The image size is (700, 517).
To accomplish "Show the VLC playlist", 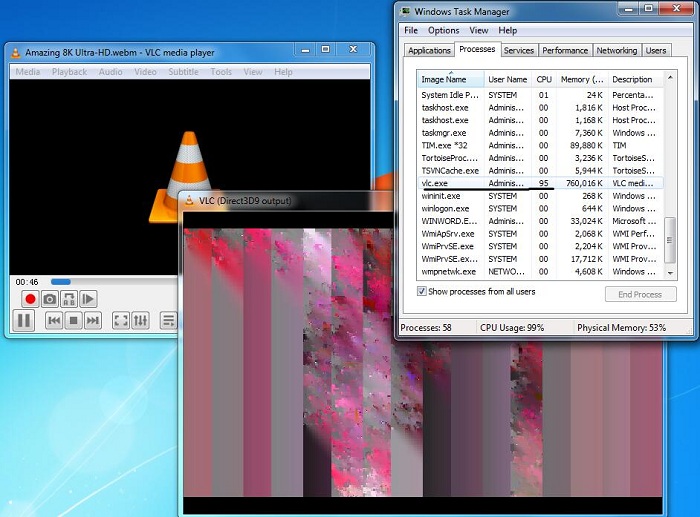I will [x=168, y=321].
